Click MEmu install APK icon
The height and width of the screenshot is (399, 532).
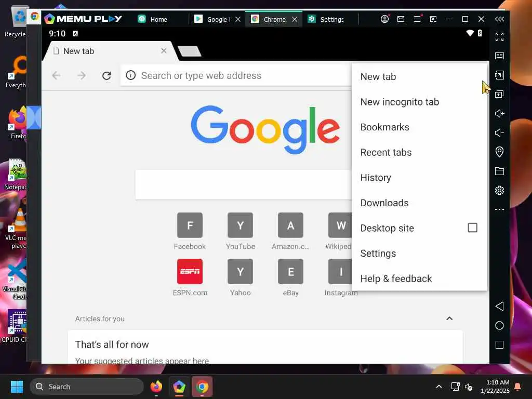(x=499, y=75)
